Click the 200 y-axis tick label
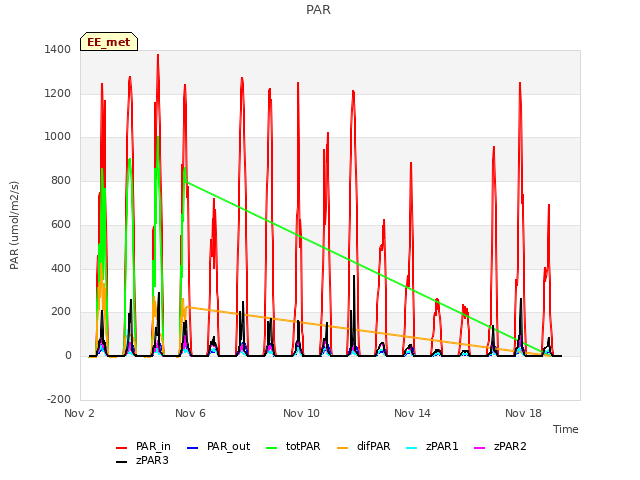Viewport: 640px width, 480px height. [x=61, y=312]
